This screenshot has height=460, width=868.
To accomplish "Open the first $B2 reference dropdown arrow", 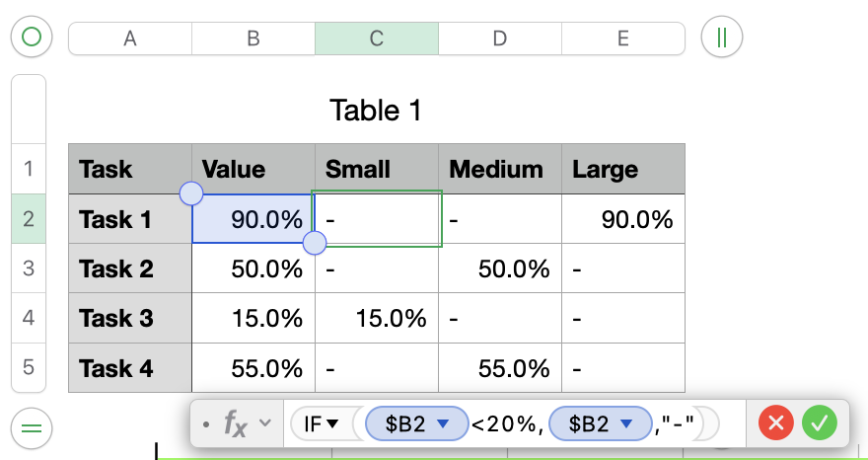I will coord(443,424).
